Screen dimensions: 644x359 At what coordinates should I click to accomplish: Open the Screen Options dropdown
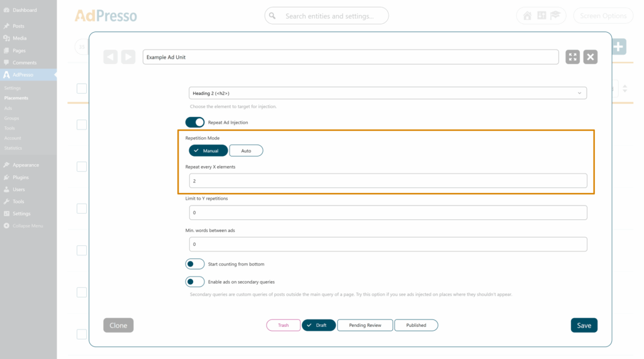602,16
